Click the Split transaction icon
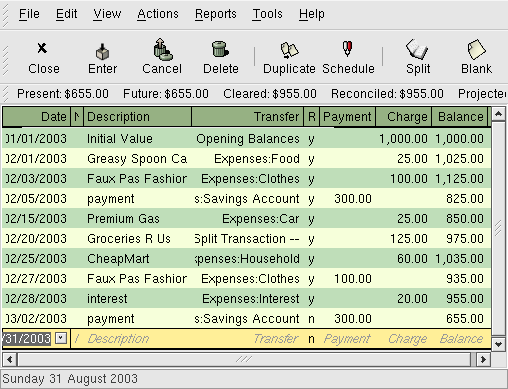The image size is (508, 389). coord(417,49)
